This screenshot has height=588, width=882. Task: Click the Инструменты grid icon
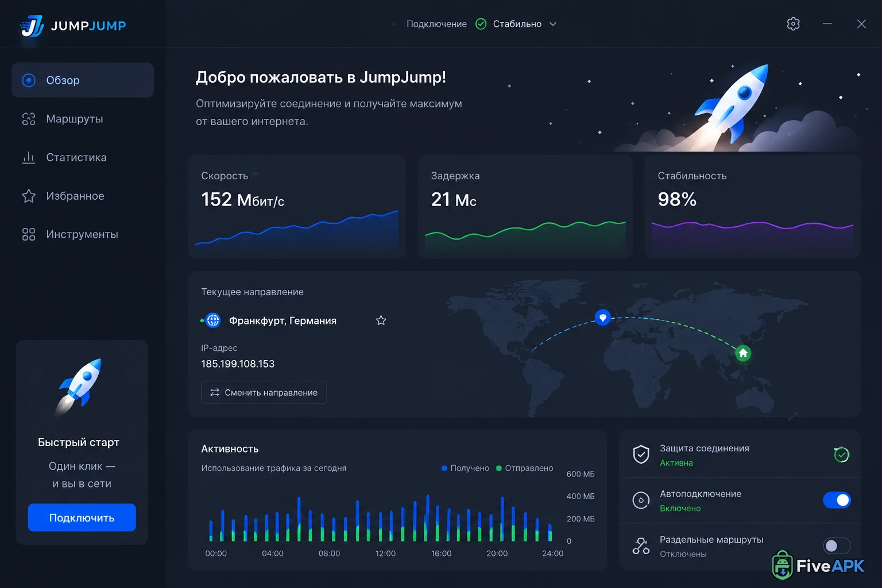(x=29, y=234)
